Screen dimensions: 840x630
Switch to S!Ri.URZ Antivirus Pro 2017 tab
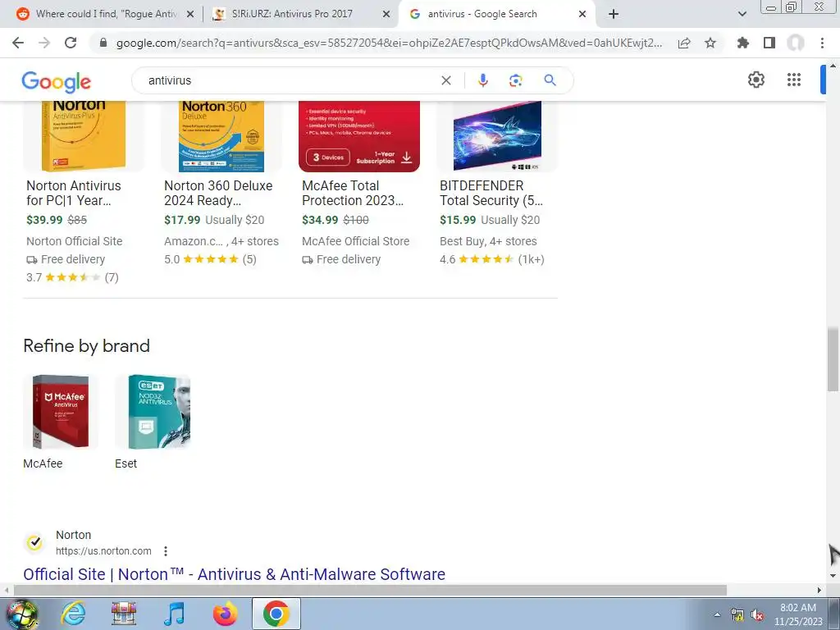click(291, 14)
